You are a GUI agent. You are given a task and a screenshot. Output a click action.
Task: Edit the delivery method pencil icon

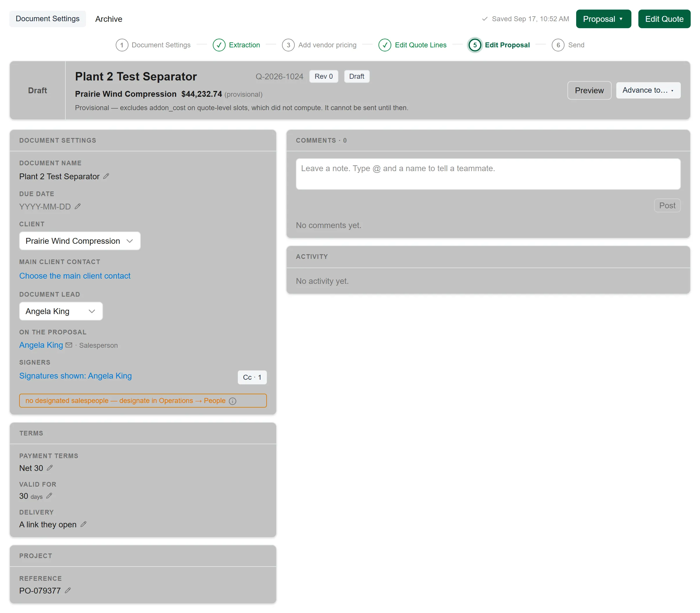coord(83,524)
